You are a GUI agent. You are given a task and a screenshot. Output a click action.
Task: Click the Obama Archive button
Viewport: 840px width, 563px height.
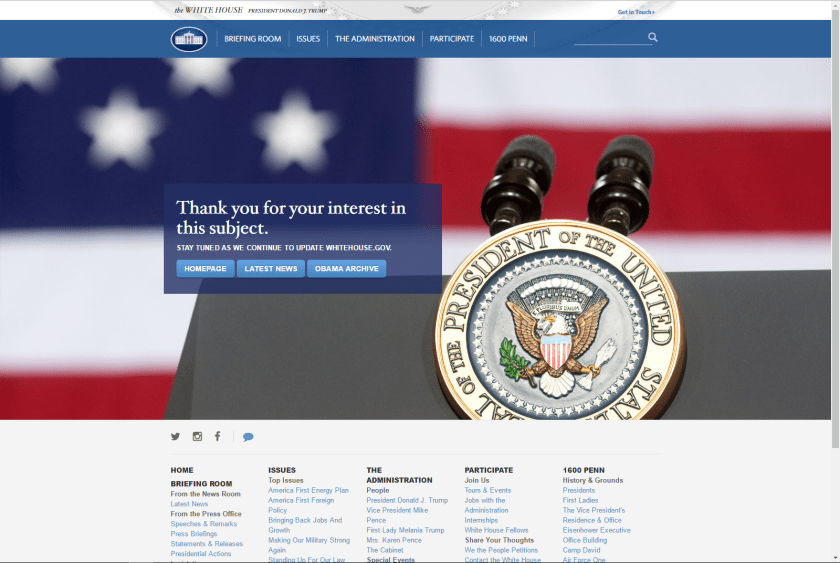[x=346, y=268]
